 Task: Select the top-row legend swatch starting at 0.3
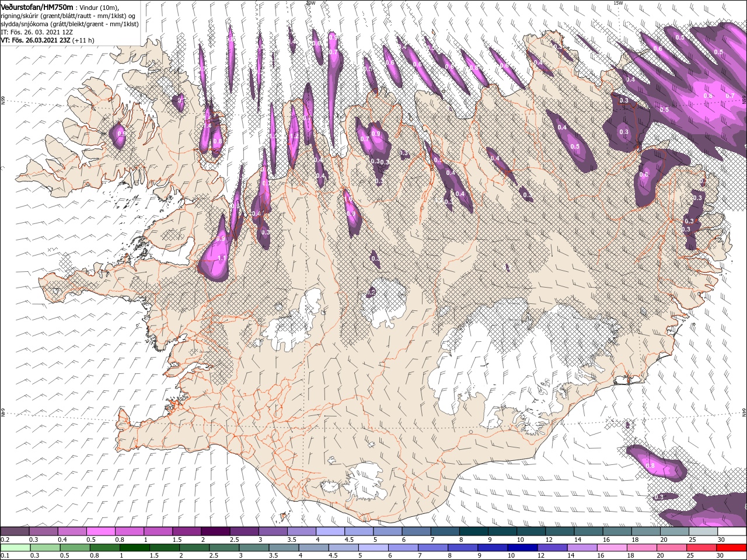(43, 531)
